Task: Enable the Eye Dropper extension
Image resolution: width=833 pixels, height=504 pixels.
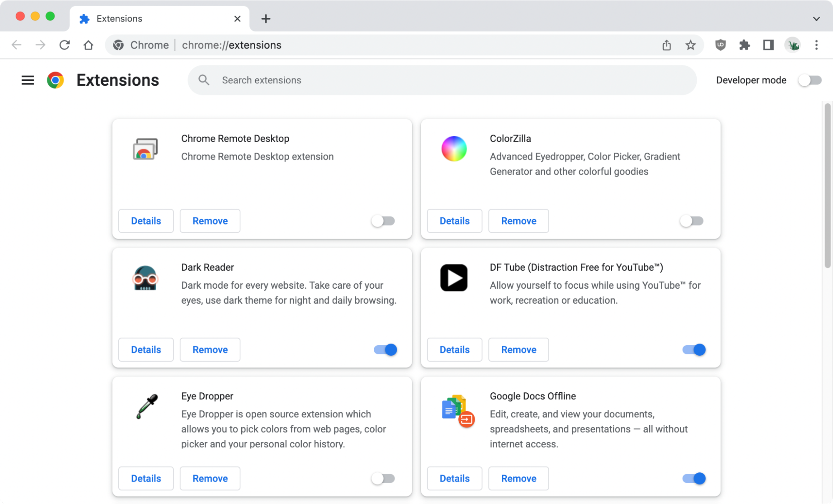Action: (x=383, y=478)
